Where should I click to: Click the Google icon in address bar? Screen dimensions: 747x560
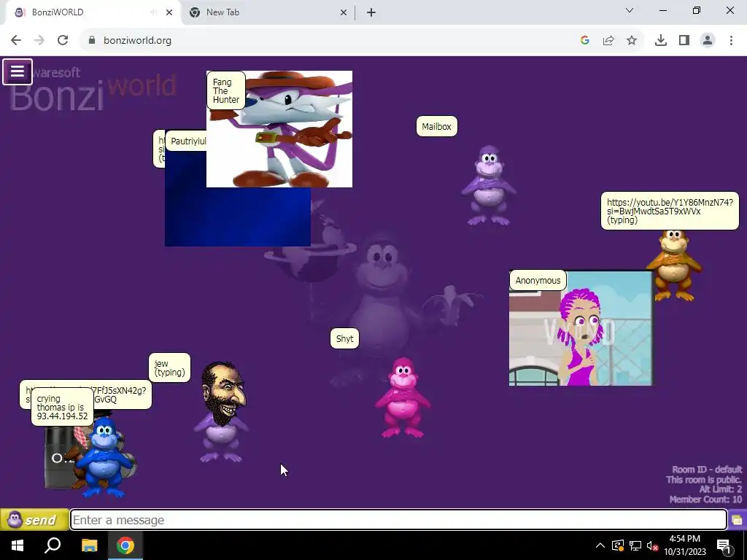click(x=585, y=40)
